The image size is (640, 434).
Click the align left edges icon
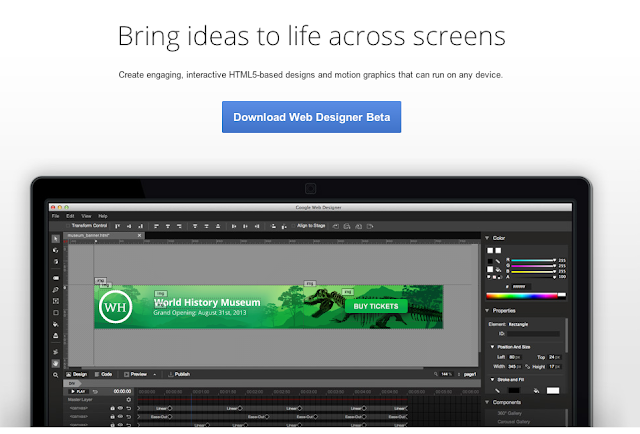click(156, 226)
